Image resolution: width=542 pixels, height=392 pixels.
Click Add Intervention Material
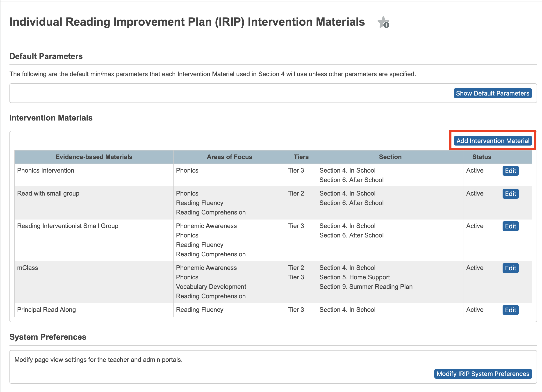click(493, 141)
